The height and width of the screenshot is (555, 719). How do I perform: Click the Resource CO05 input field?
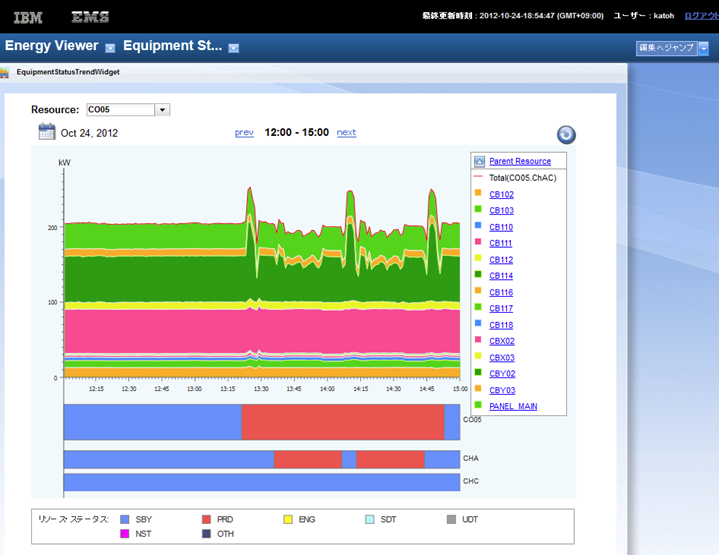pos(121,110)
